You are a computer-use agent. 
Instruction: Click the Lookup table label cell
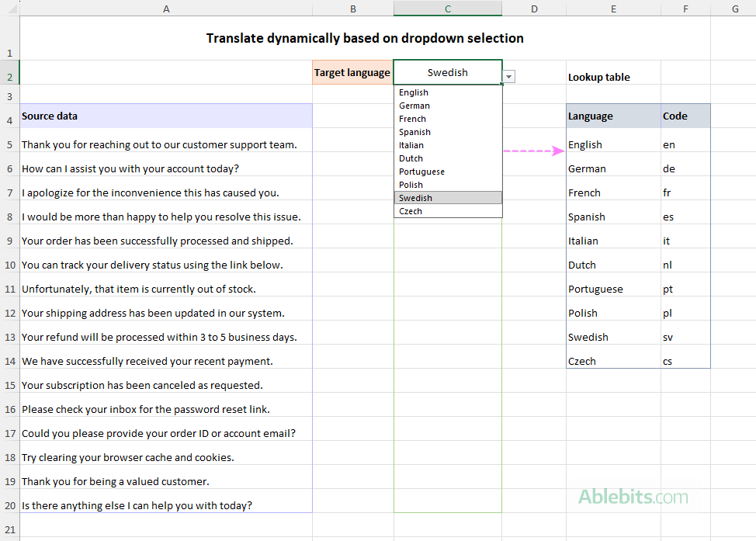pyautogui.click(x=613, y=72)
